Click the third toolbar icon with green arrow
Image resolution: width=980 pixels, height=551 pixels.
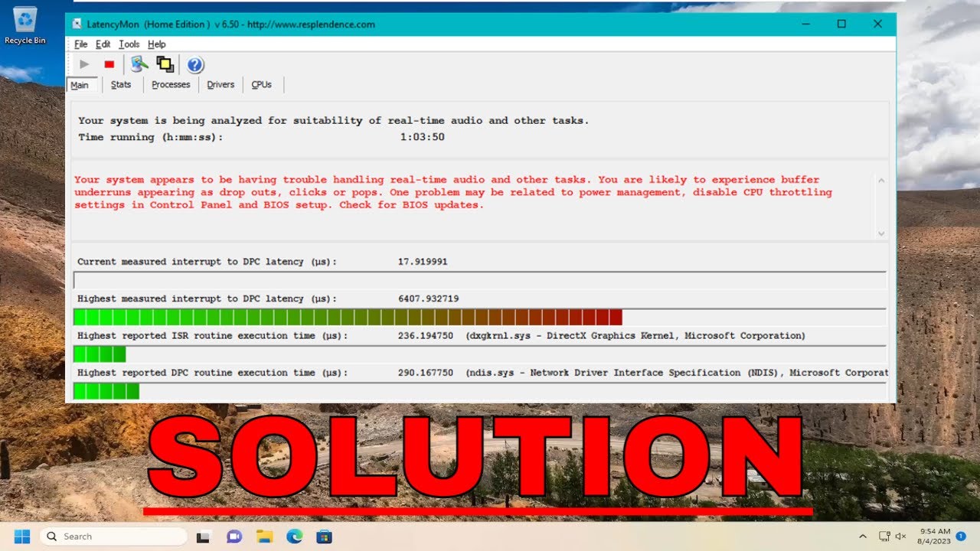tap(139, 64)
